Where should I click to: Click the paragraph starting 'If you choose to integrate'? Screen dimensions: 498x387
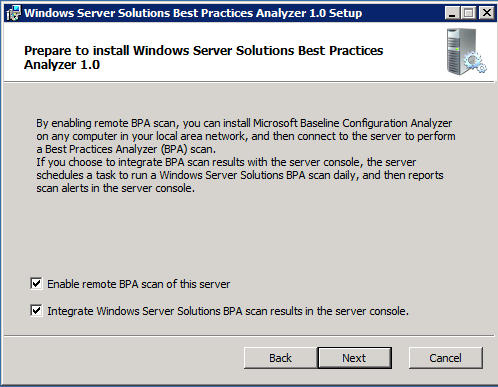(240, 175)
